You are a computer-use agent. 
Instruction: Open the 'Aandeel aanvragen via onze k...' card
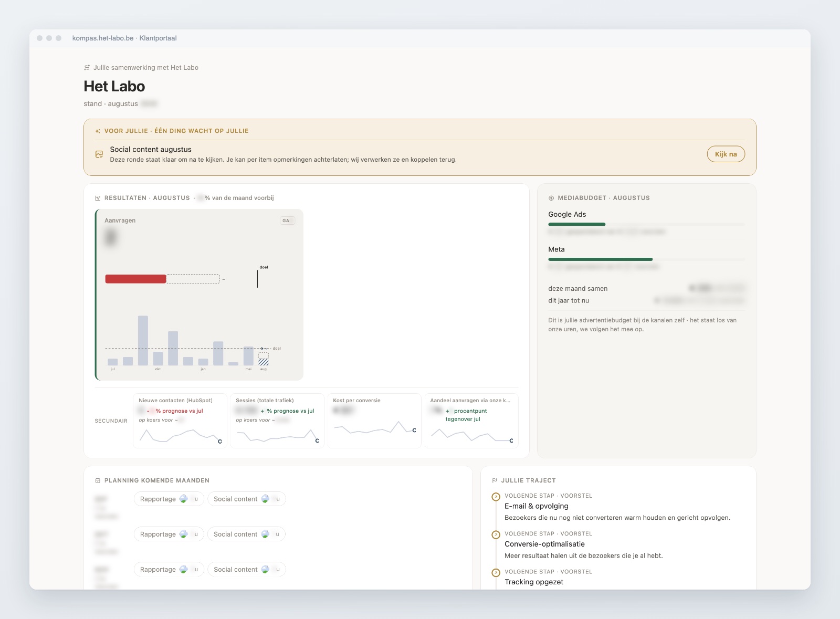471,421
